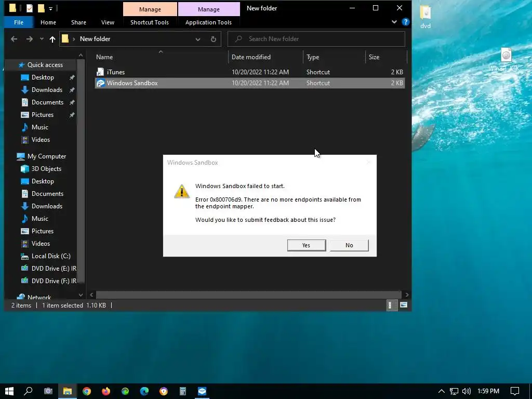Open DVD Drive (E:)
Viewport: 532px width, 399px height.
tap(54, 269)
